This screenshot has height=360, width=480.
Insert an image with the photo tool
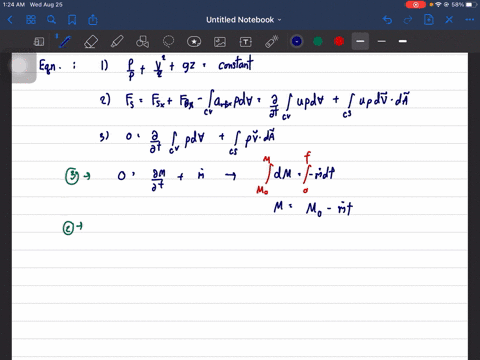[220, 42]
